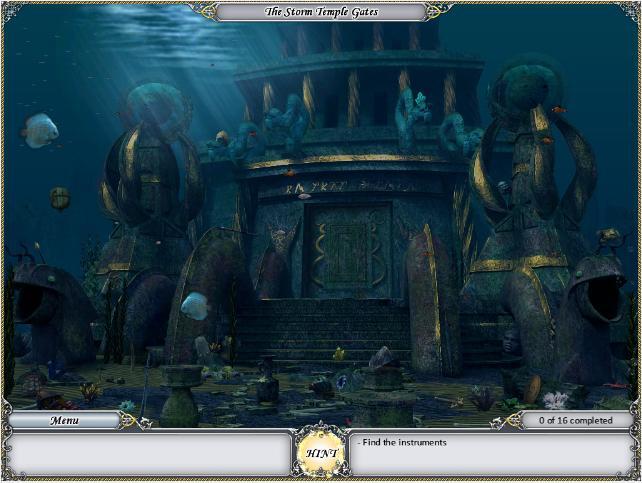Use the glowing HINT button
Screen dimensions: 642x483
pyautogui.click(x=322, y=453)
